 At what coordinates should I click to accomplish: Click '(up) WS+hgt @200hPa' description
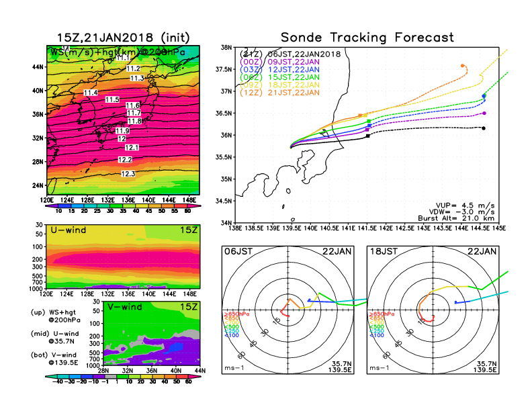tap(56, 316)
